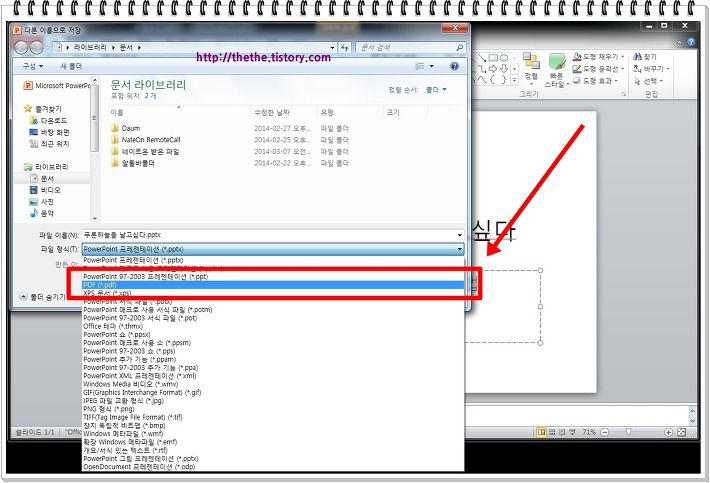Click the 문서 검색 search field
The width and height of the screenshot is (710, 483).
tap(410, 47)
